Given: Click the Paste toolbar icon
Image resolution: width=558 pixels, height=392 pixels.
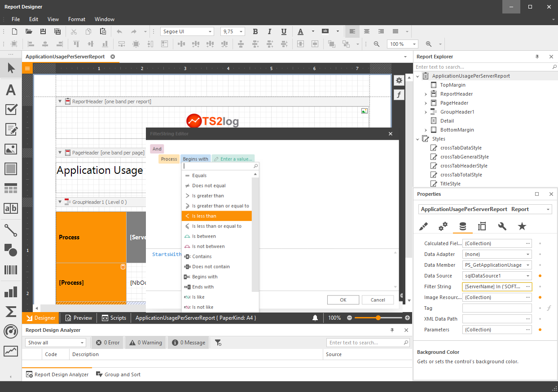Looking at the screenshot, I should tap(103, 31).
